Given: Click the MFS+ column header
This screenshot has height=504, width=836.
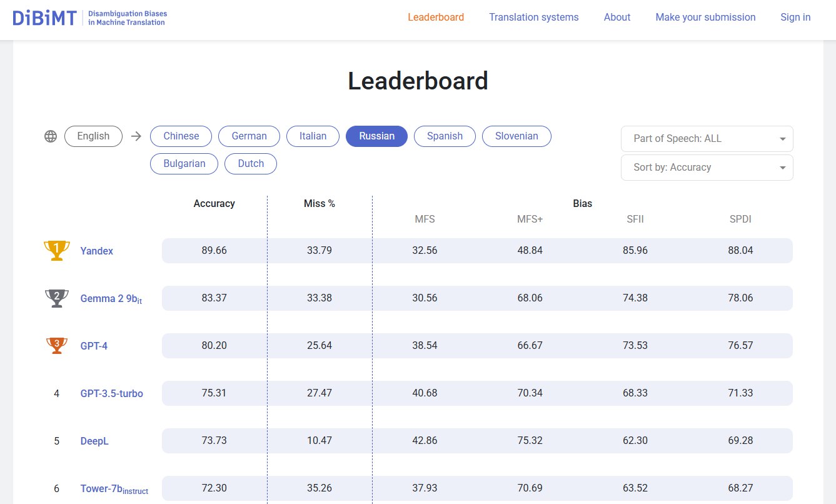Looking at the screenshot, I should 530,219.
